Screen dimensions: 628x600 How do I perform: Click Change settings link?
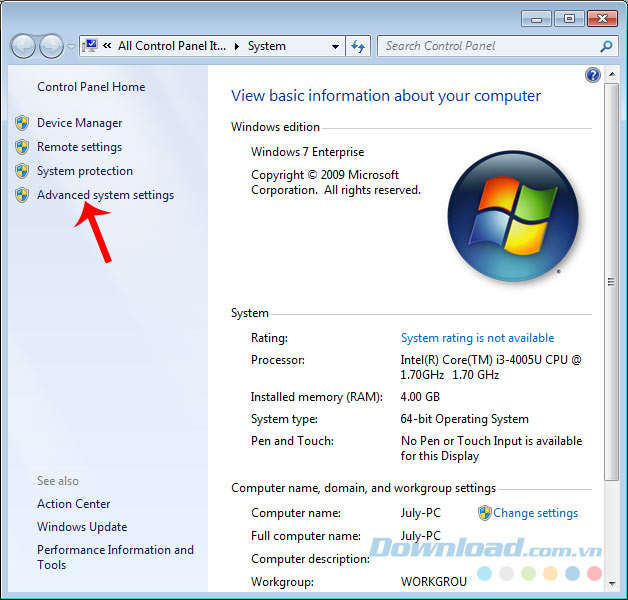pos(535,513)
